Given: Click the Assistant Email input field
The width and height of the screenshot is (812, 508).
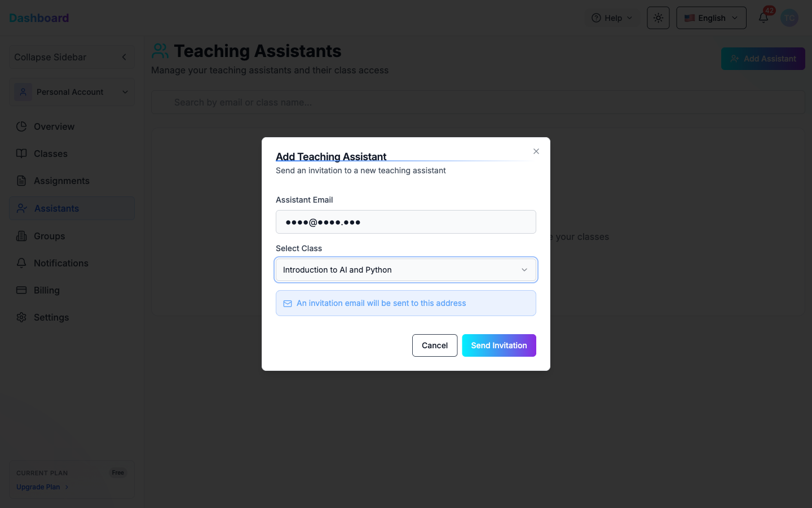Looking at the screenshot, I should point(405,222).
